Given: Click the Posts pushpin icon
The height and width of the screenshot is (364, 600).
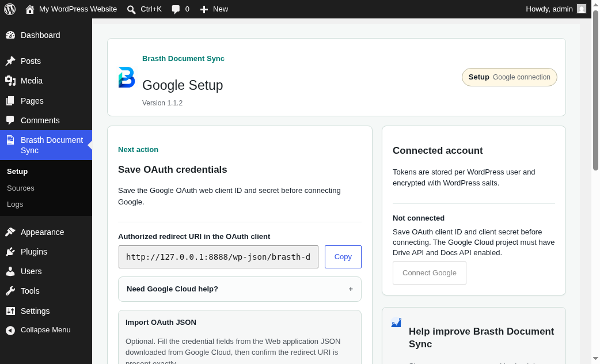Looking at the screenshot, I should (x=10, y=61).
